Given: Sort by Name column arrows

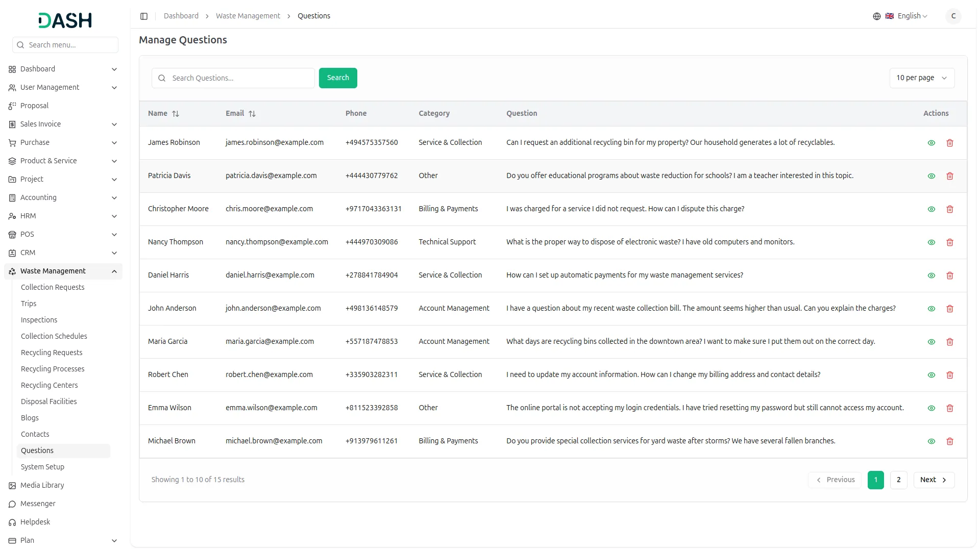Looking at the screenshot, I should click(x=176, y=114).
